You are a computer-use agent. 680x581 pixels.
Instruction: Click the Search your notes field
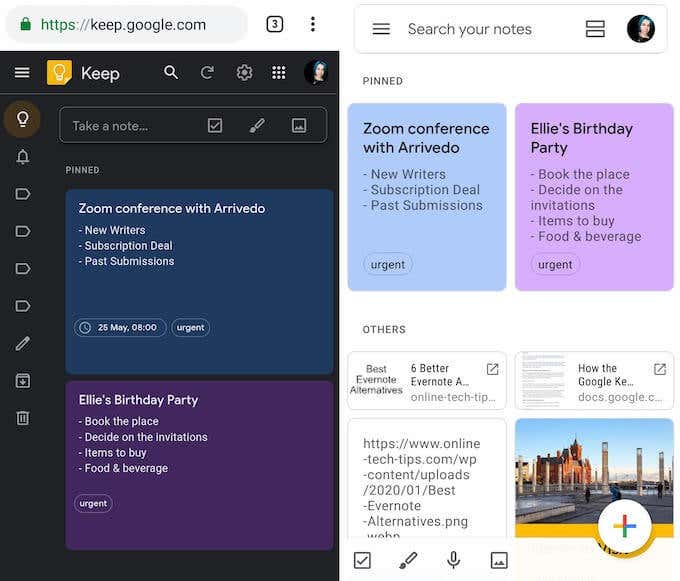point(470,29)
